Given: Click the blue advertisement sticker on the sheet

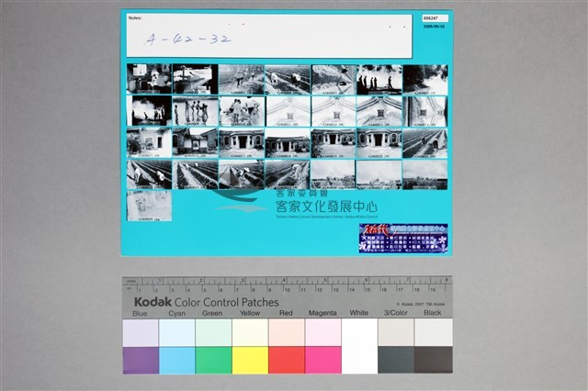Looking at the screenshot, I should 403,239.
